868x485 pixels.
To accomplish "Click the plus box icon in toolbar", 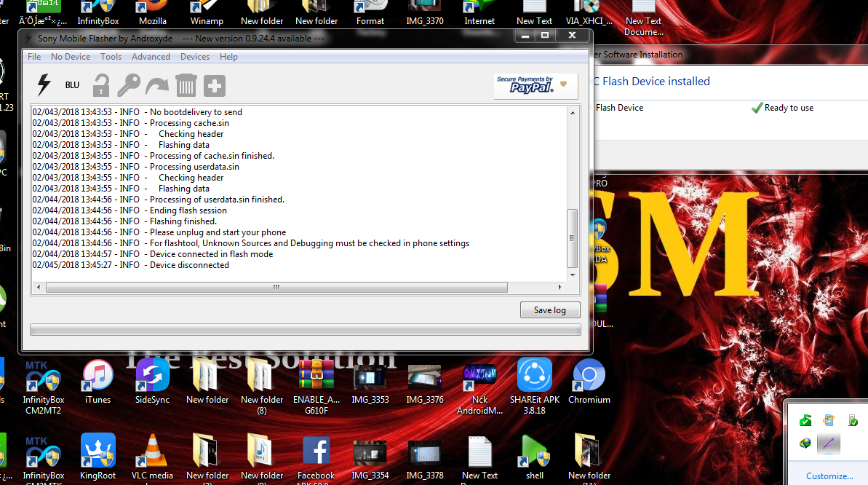I will tap(214, 86).
